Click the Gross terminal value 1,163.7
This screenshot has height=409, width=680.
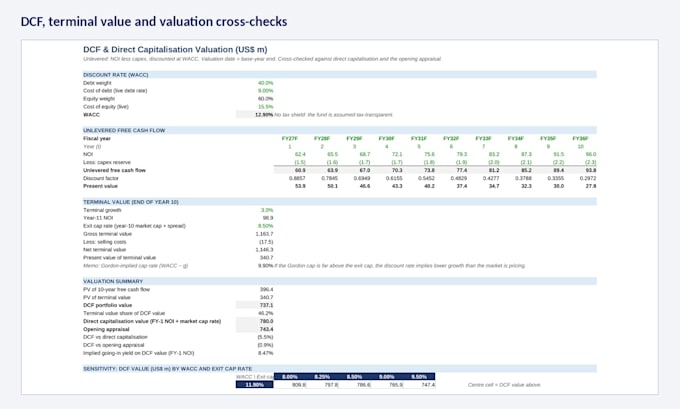click(x=265, y=234)
